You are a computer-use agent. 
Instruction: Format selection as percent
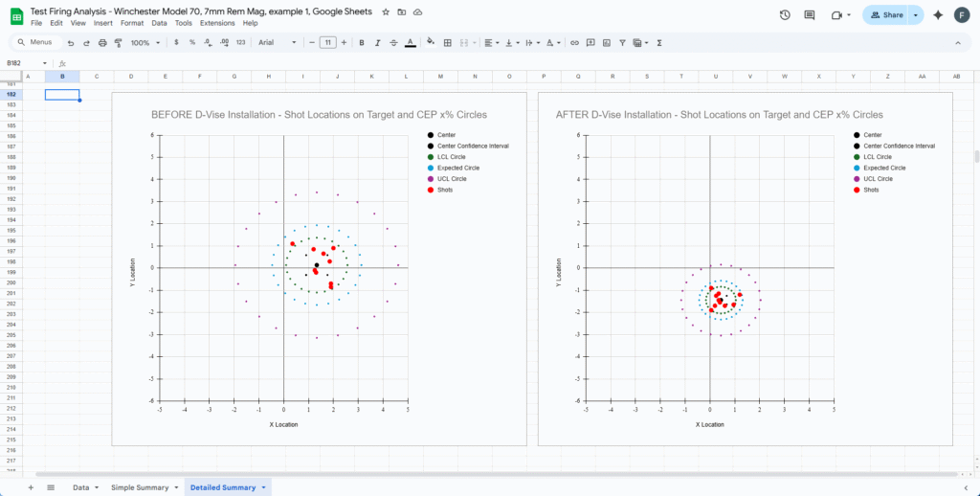point(191,42)
